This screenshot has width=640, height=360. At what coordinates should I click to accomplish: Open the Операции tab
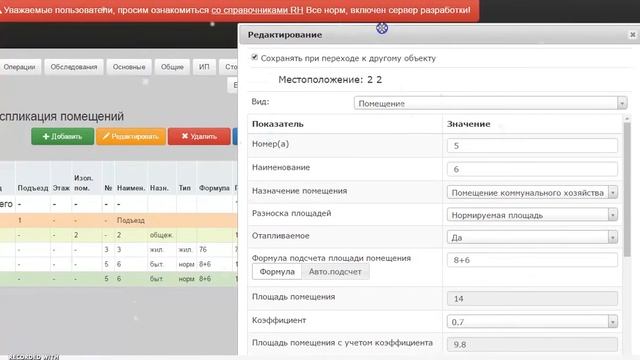[19, 67]
